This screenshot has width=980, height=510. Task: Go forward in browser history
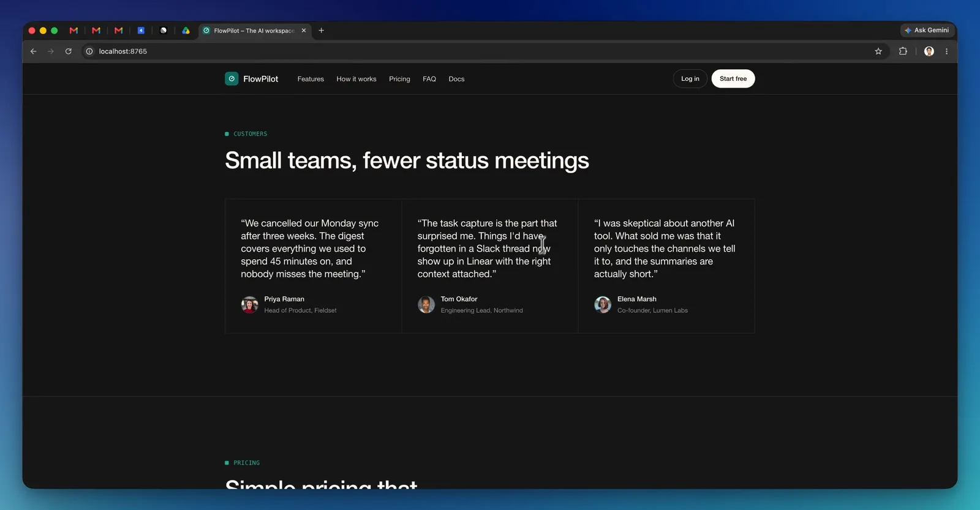click(x=51, y=51)
